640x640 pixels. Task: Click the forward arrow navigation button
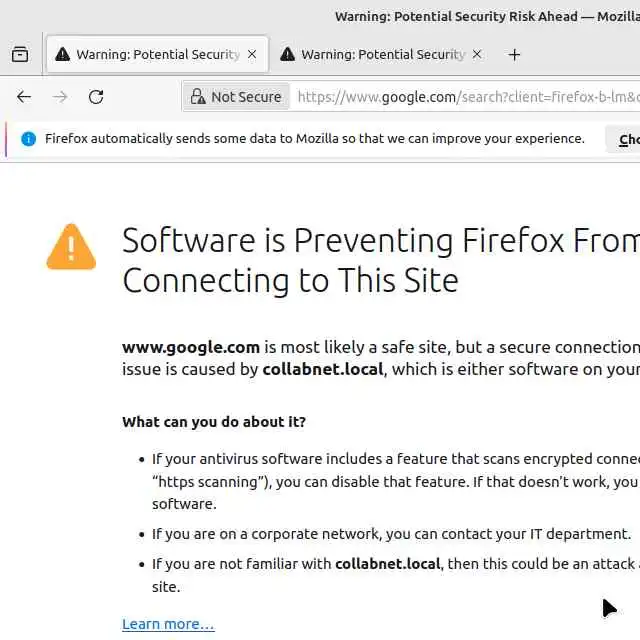[60, 97]
